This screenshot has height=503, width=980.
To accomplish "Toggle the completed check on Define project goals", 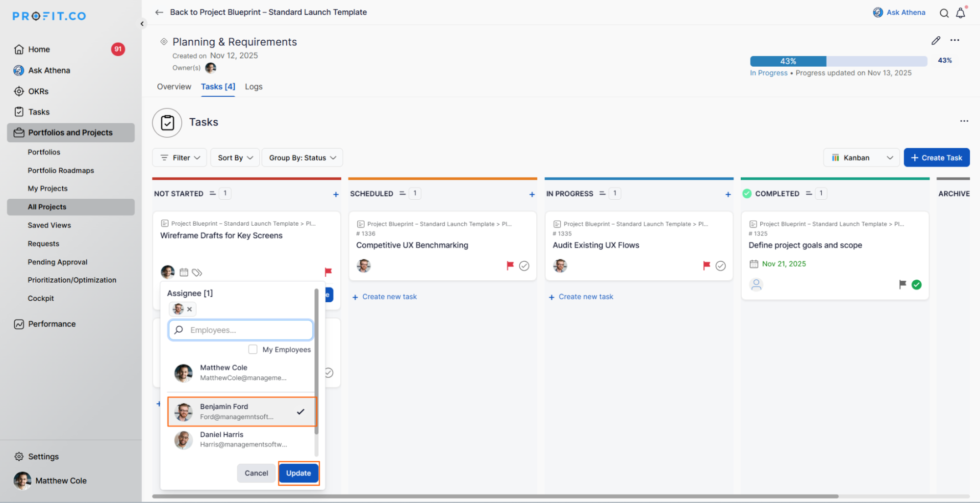I will (916, 285).
